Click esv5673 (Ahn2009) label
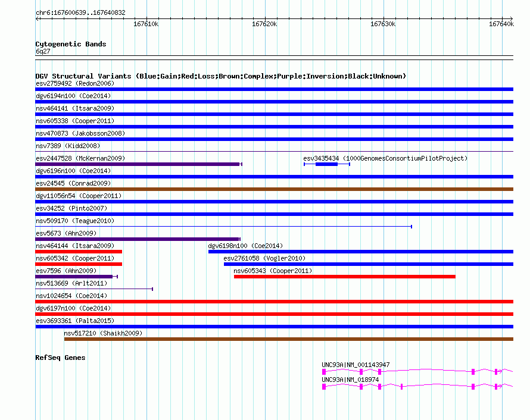530x420 pixels. (x=66, y=233)
